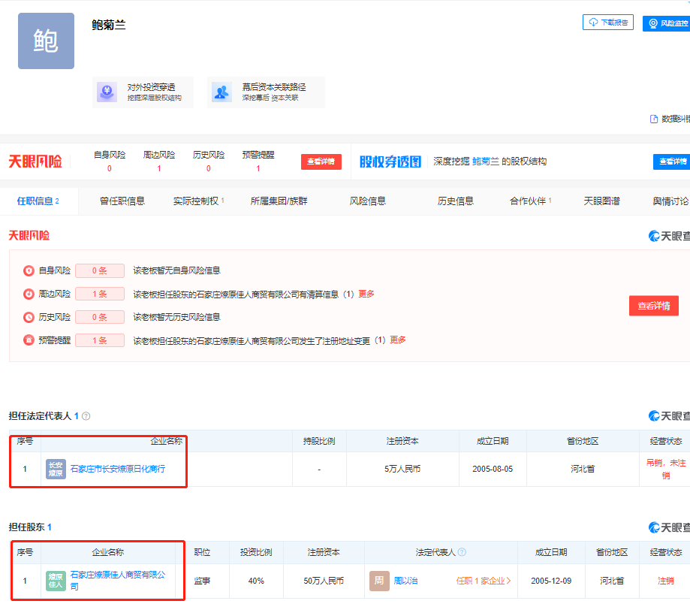Click the 长安燎原 company logo
The width and height of the screenshot is (690, 616).
point(56,469)
